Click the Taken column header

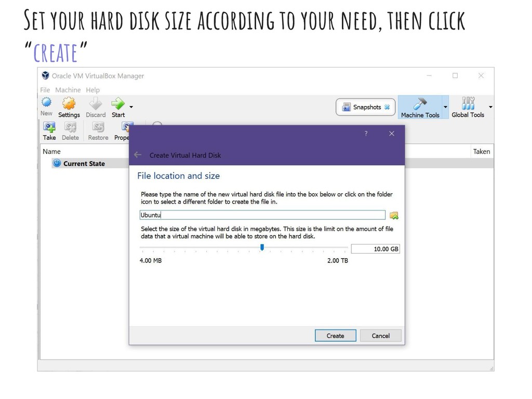[482, 152]
